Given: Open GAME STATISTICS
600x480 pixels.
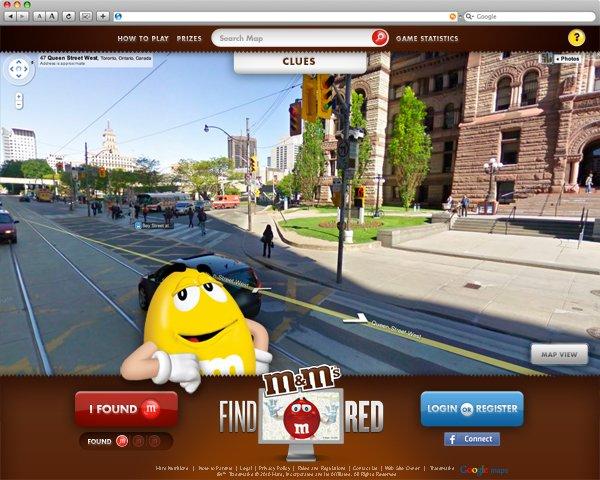Looking at the screenshot, I should (x=427, y=39).
